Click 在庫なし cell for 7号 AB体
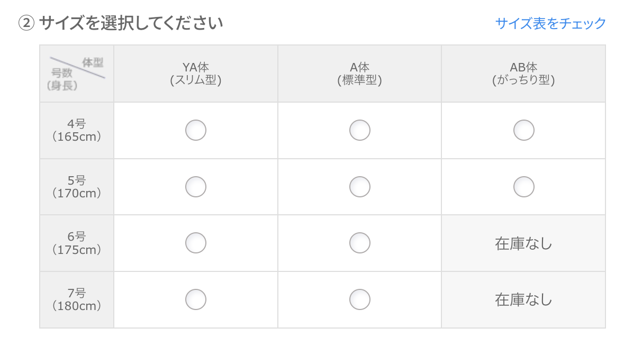 pos(523,300)
